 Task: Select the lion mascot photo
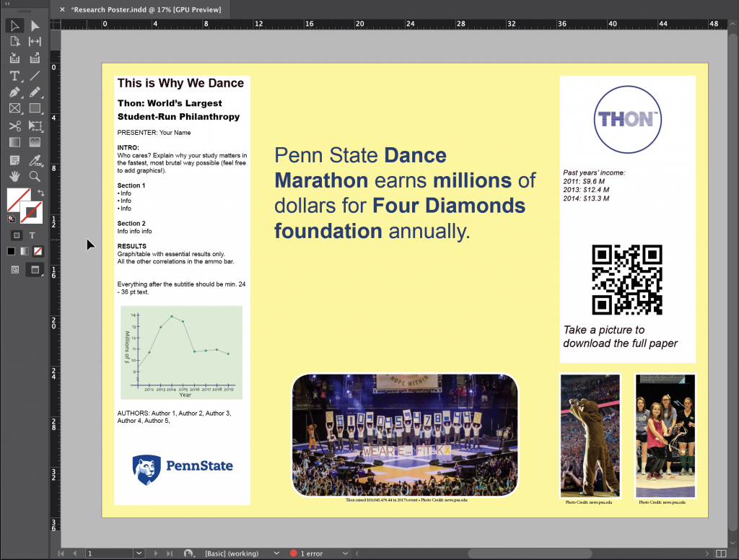tap(590, 436)
